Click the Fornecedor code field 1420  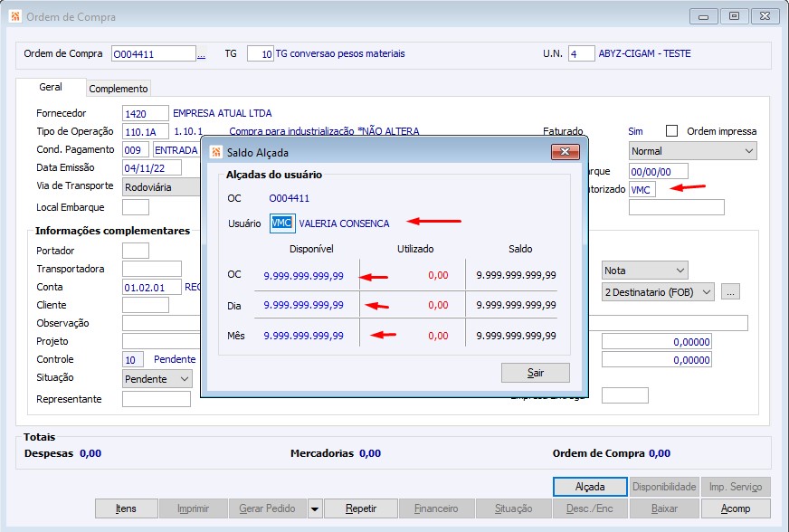(x=146, y=114)
